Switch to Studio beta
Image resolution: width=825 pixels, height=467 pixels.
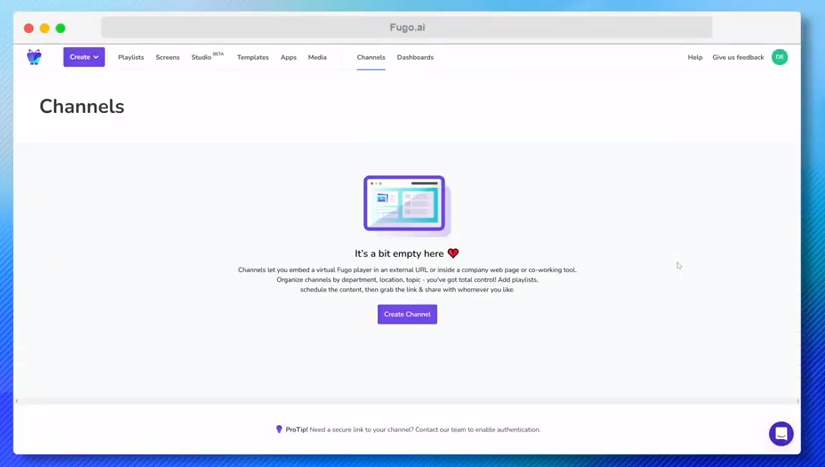click(207, 57)
